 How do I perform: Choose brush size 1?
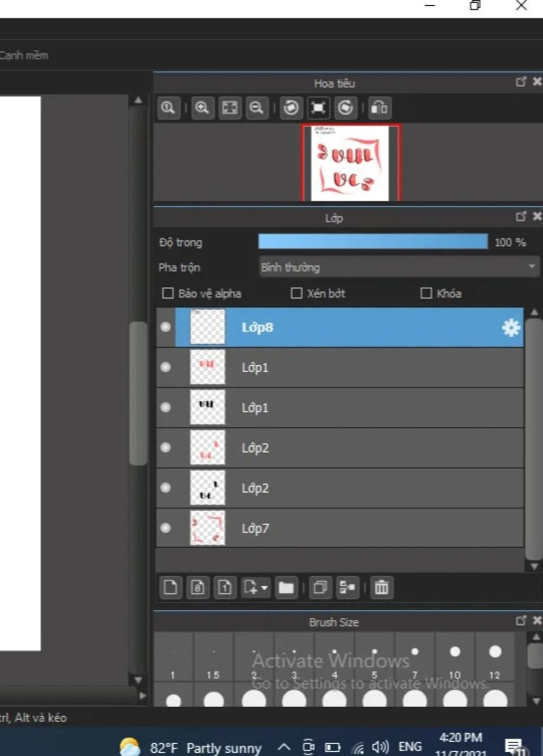pyautogui.click(x=173, y=656)
